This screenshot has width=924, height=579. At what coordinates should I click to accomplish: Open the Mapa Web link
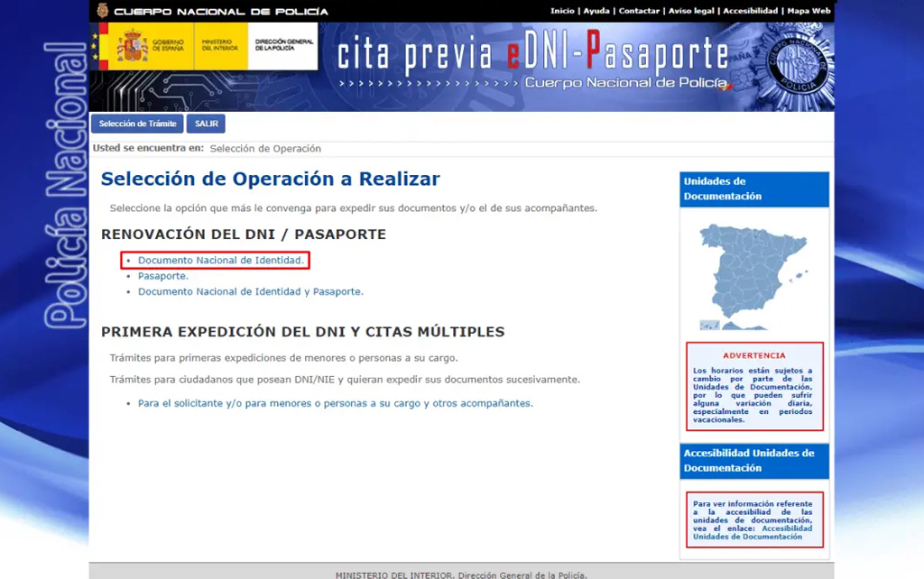[x=808, y=11]
